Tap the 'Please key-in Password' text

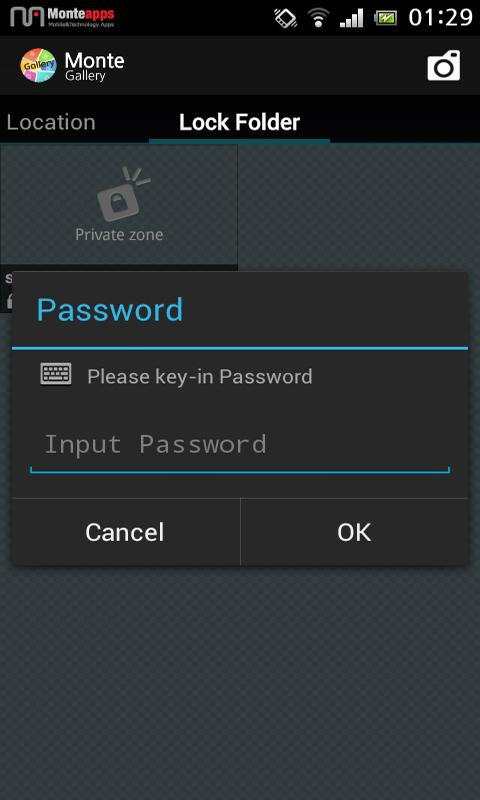click(199, 377)
